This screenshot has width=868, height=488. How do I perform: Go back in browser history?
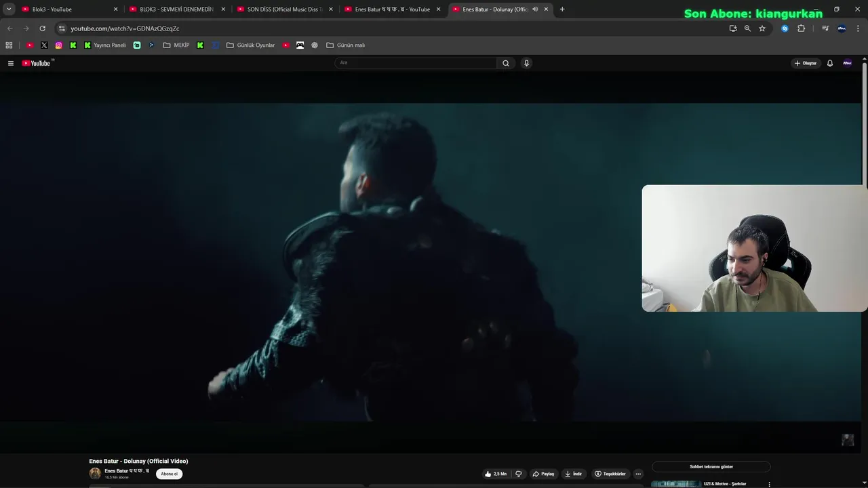[x=9, y=28]
